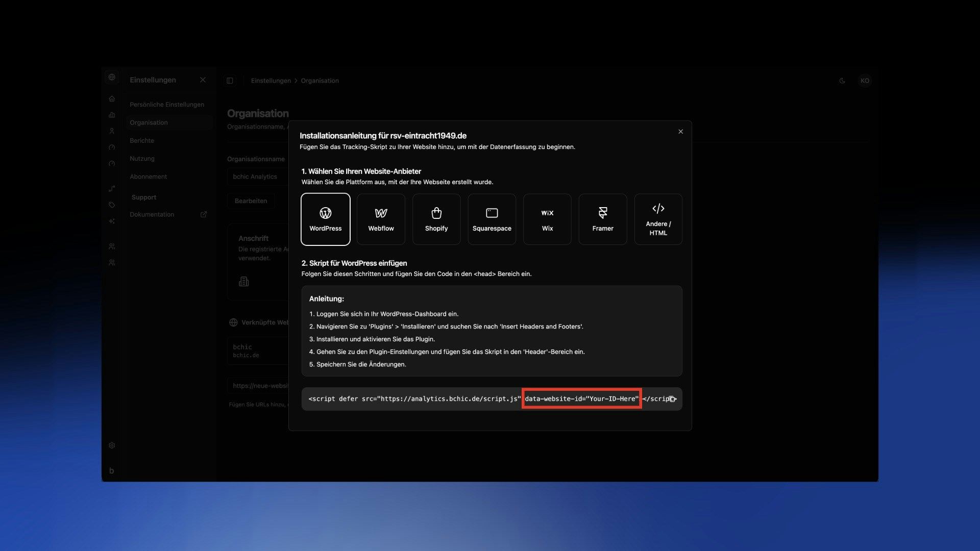Select the Shopify platform icon

436,219
